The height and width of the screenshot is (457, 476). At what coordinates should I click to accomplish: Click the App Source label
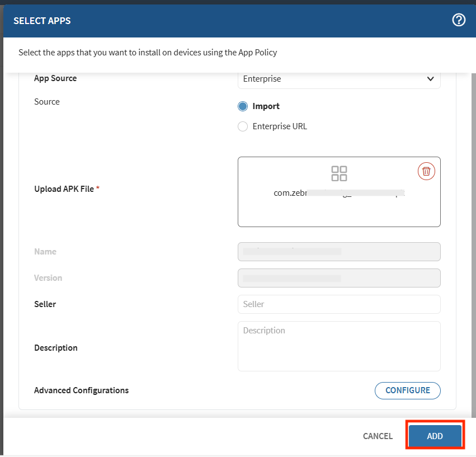[55, 78]
